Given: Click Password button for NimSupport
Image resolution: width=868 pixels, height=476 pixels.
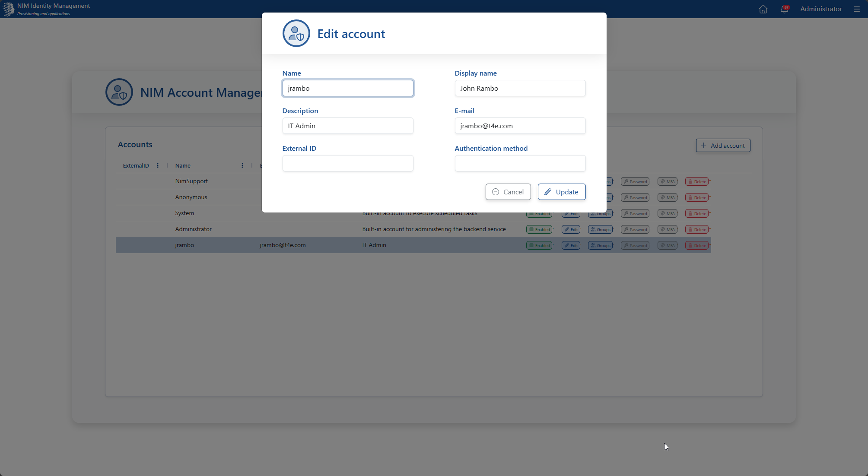Looking at the screenshot, I should 635,181.
